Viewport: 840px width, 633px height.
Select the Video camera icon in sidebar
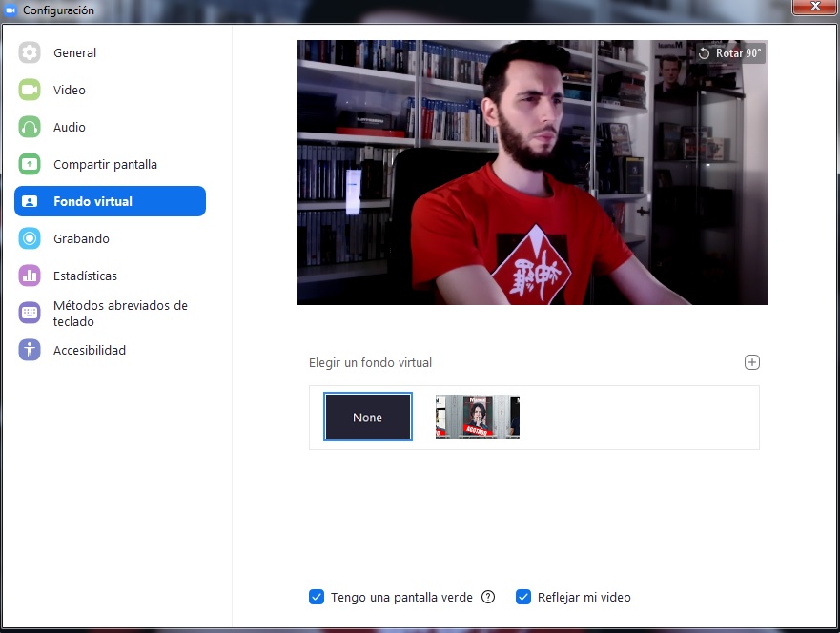click(x=30, y=91)
